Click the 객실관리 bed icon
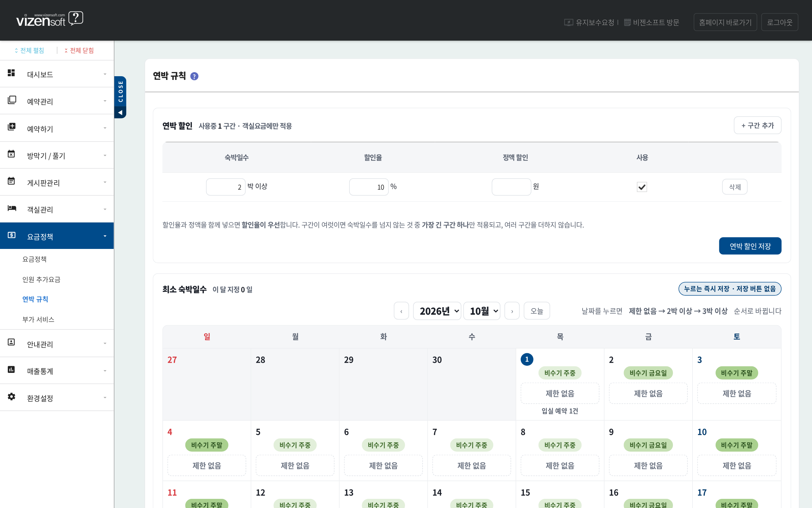Image resolution: width=812 pixels, height=508 pixels. [x=12, y=208]
